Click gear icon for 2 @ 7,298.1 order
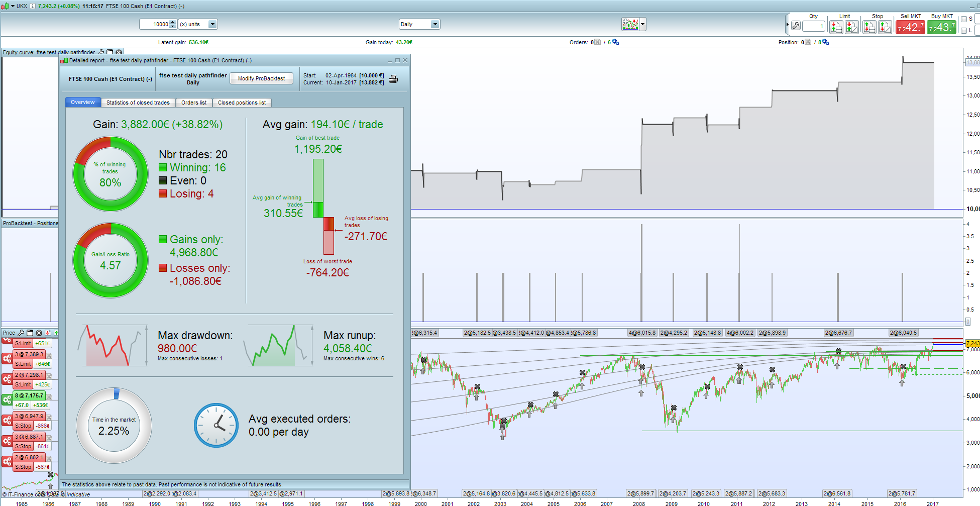Viewport: 980px width, 506px height. [7, 379]
